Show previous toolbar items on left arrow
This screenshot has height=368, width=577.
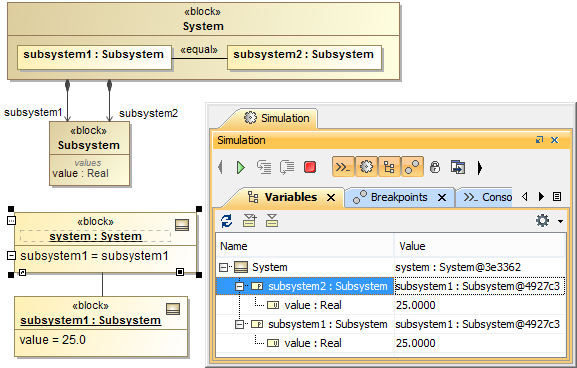click(220, 167)
